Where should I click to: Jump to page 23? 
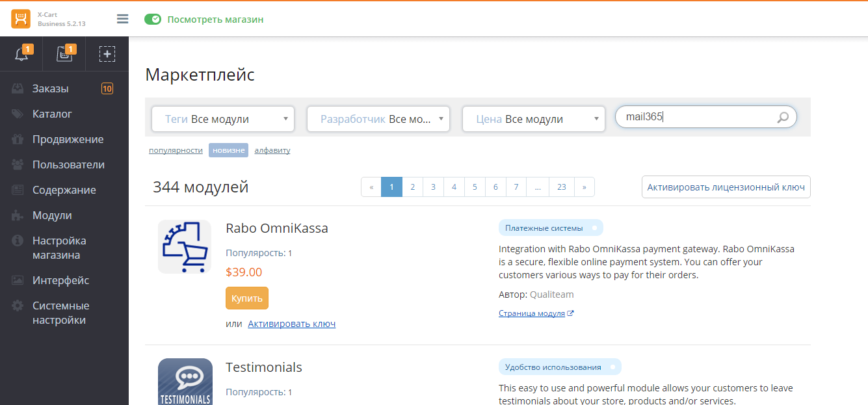click(562, 187)
